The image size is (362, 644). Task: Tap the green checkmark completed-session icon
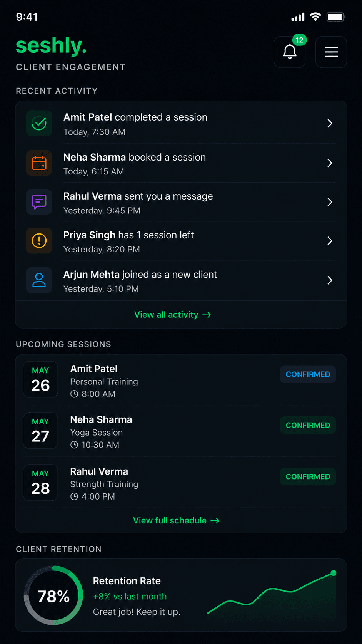click(x=39, y=123)
